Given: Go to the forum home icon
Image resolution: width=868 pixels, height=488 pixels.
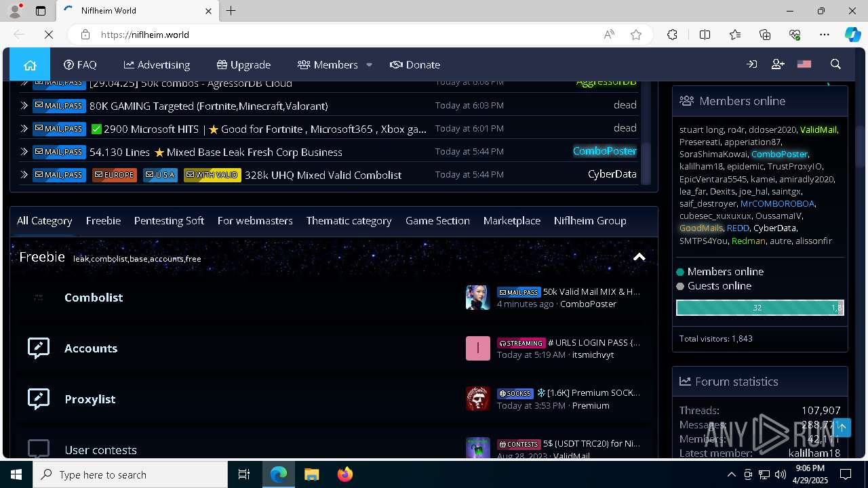Looking at the screenshot, I should 30,64.
